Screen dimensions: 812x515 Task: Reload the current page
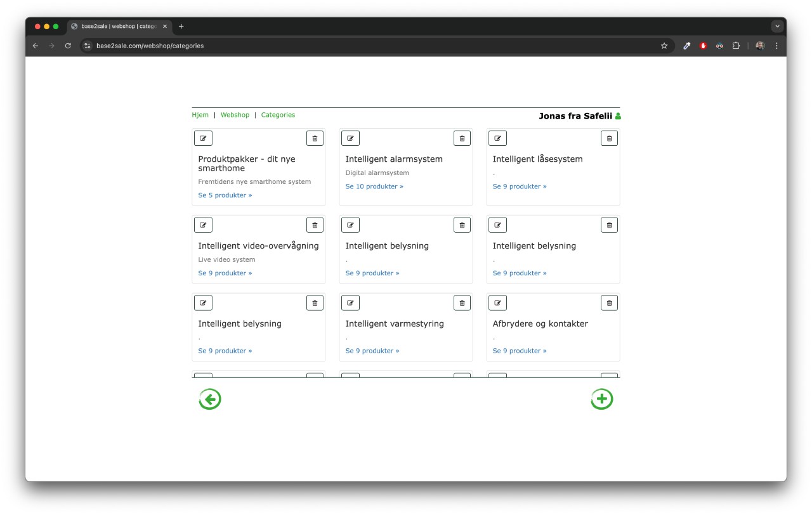point(68,46)
